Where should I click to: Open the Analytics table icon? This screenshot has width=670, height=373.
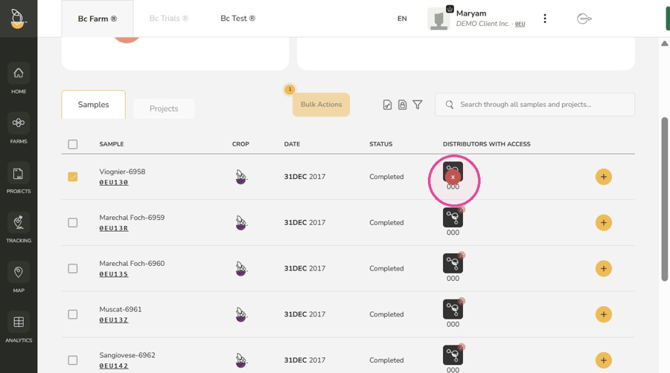click(18, 322)
